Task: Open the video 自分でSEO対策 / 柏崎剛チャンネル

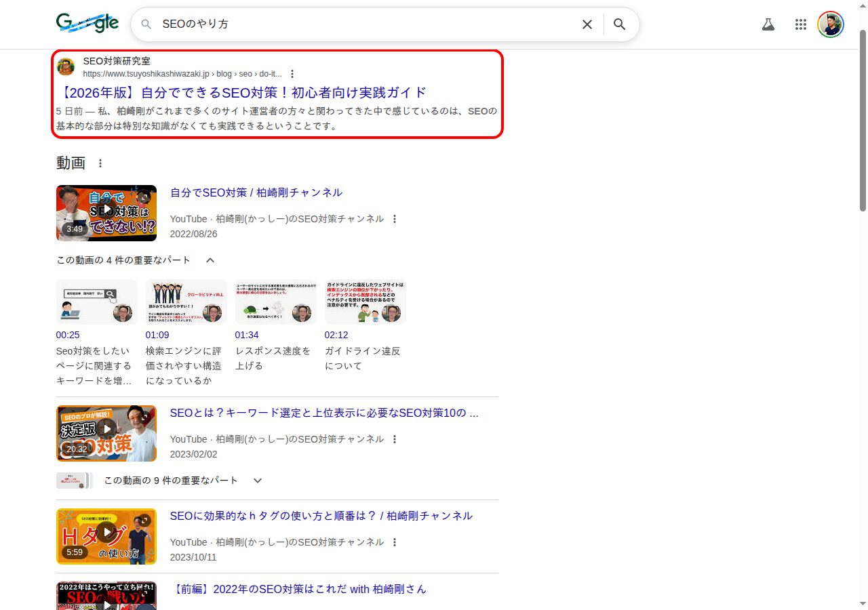Action: tap(256, 192)
